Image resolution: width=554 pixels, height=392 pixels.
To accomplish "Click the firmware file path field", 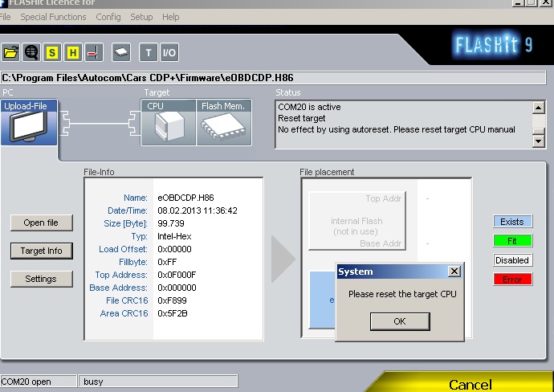I will 273,78.
